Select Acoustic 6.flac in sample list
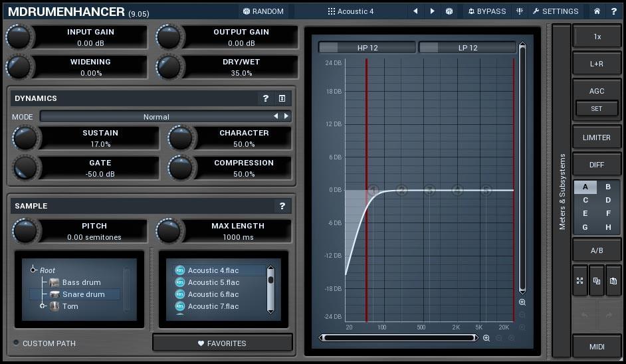The width and height of the screenshot is (626, 364). tap(213, 294)
